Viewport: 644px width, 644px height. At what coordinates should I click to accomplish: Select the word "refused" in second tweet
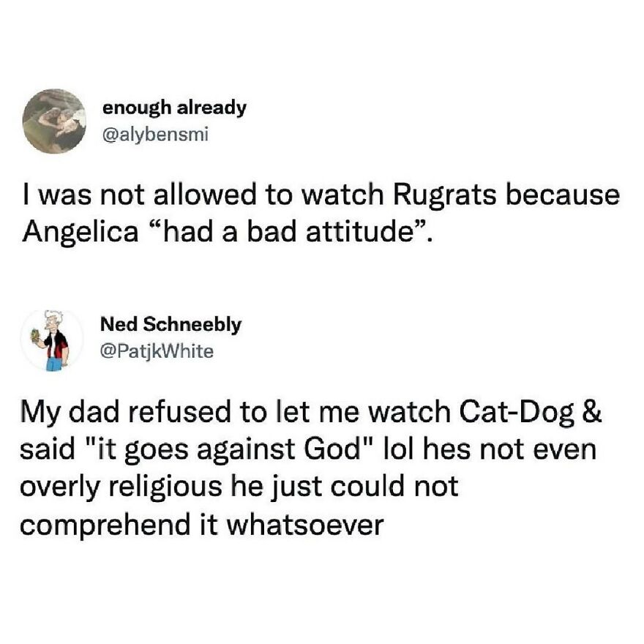[x=179, y=412]
